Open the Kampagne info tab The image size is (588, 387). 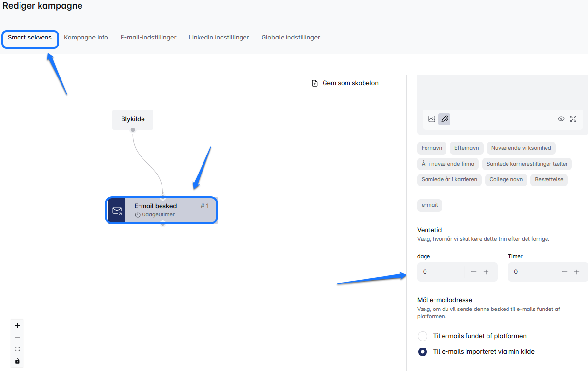(86, 38)
